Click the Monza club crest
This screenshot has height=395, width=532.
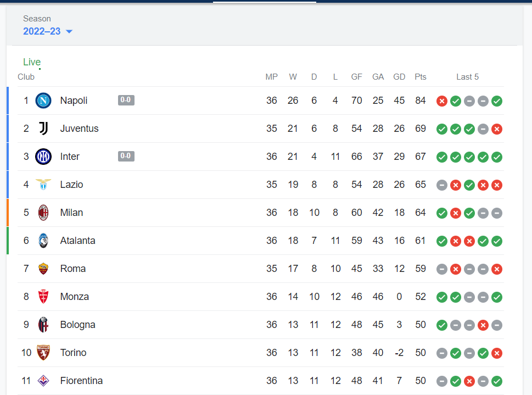(x=43, y=297)
